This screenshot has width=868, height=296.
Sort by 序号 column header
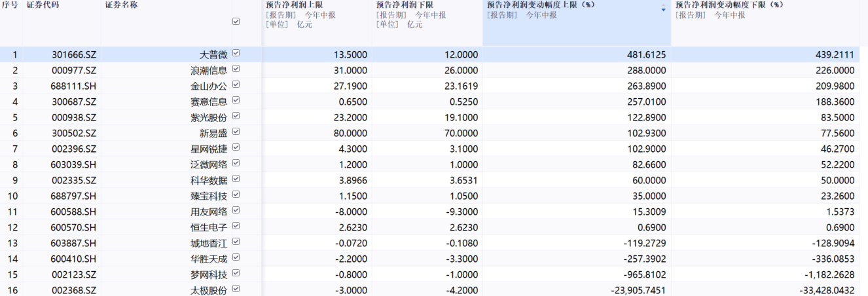(x=9, y=5)
